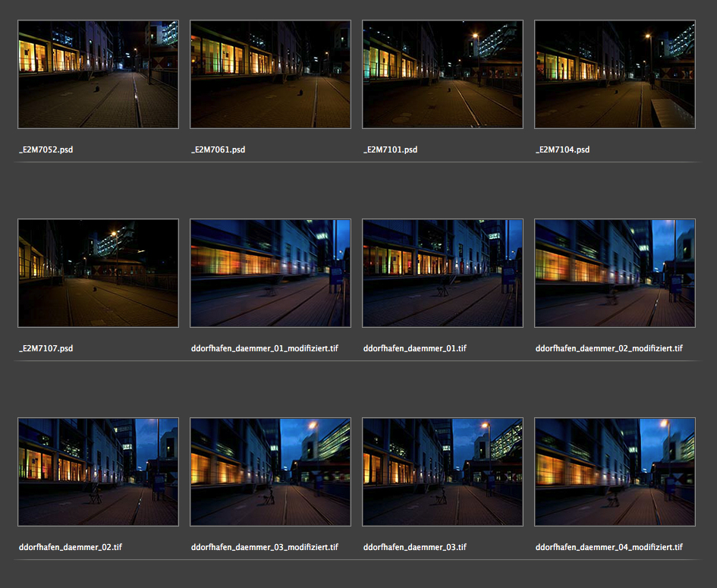Select the ddorfhafen_daemmer_03.tif filename label
This screenshot has height=588, width=717.
tap(414, 547)
